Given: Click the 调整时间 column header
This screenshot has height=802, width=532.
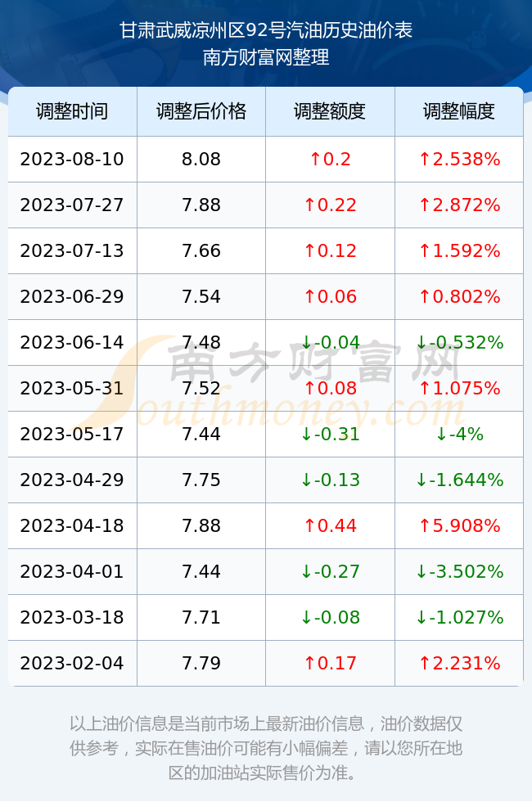Looking at the screenshot, I should pyautogui.click(x=72, y=111).
